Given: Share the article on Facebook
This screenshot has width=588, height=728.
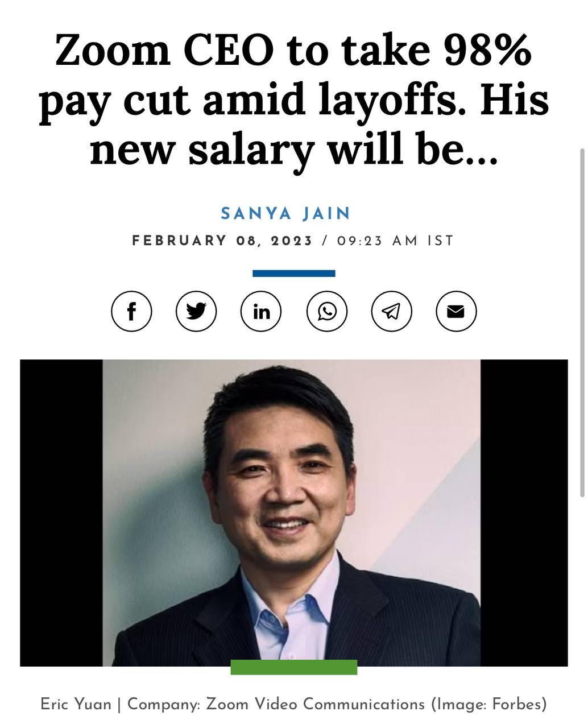Looking at the screenshot, I should [x=131, y=311].
